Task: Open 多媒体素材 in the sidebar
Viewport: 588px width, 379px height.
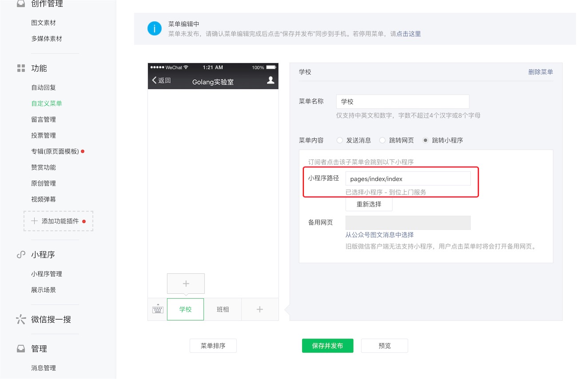Action: 47,39
